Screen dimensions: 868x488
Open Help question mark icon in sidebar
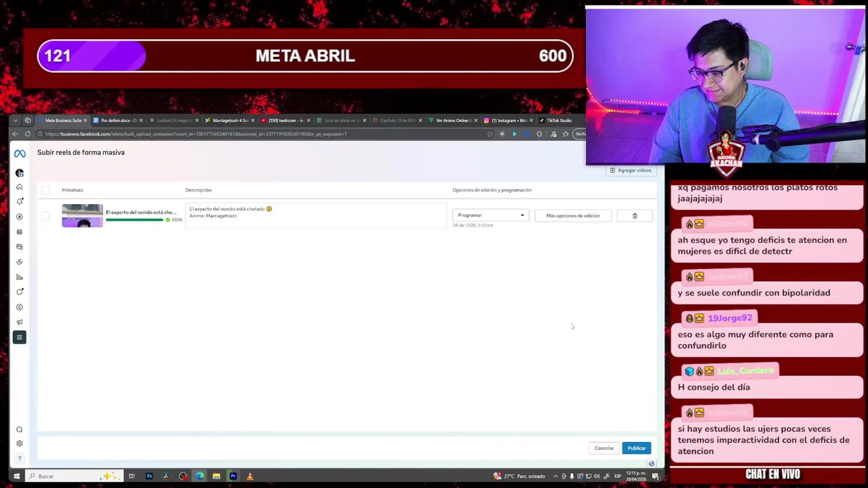tap(20, 458)
